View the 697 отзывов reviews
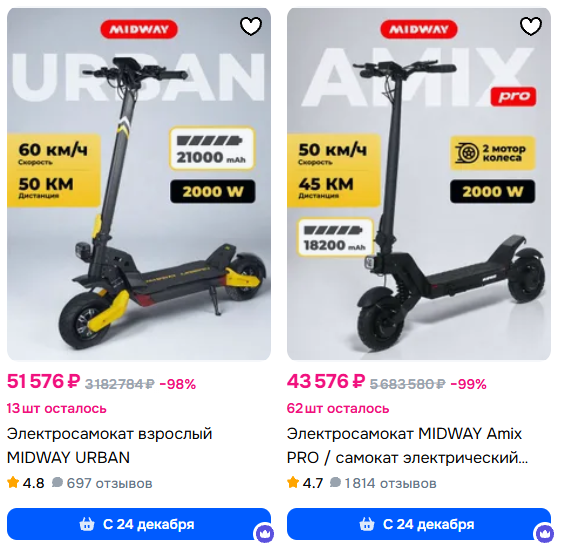 coord(102,483)
